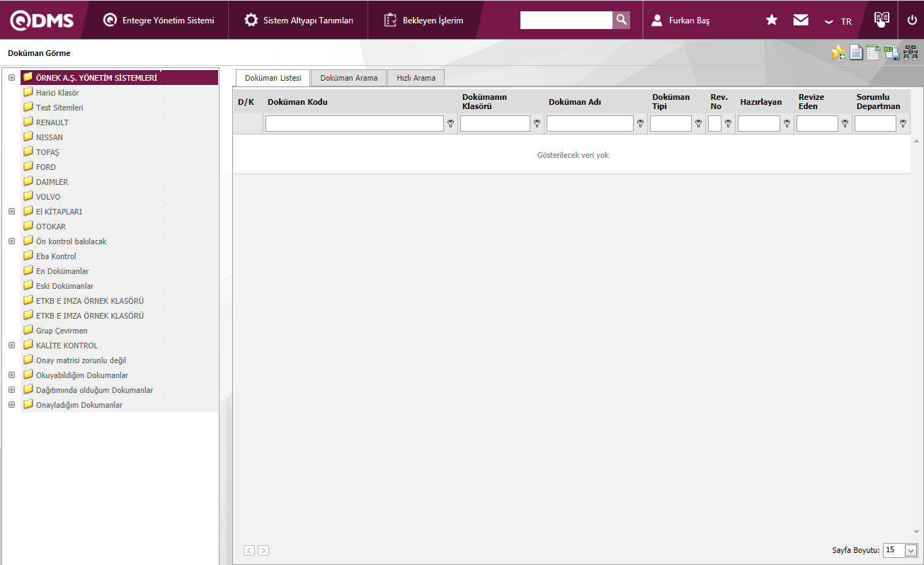Click the checklist table icon in the toolbar
This screenshot has height=565, width=924.
(874, 52)
